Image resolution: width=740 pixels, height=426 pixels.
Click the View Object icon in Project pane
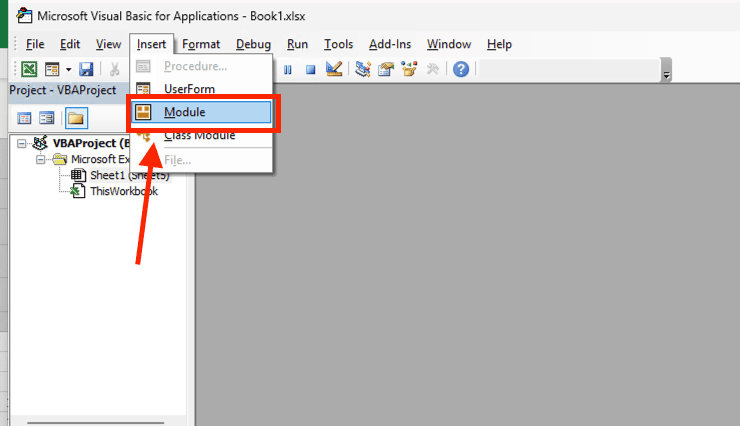coord(47,118)
